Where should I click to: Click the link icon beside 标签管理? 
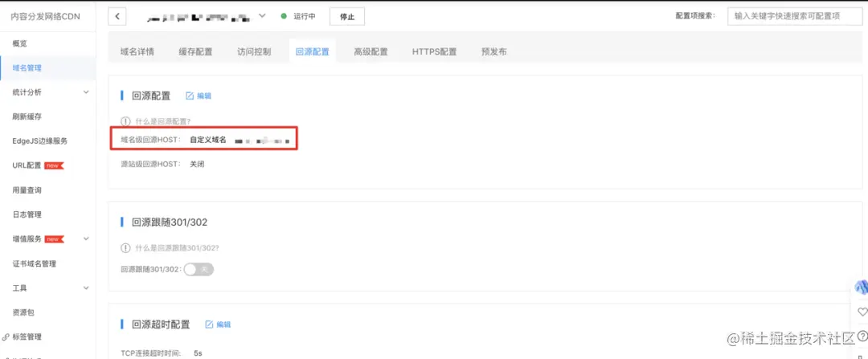coord(6,337)
